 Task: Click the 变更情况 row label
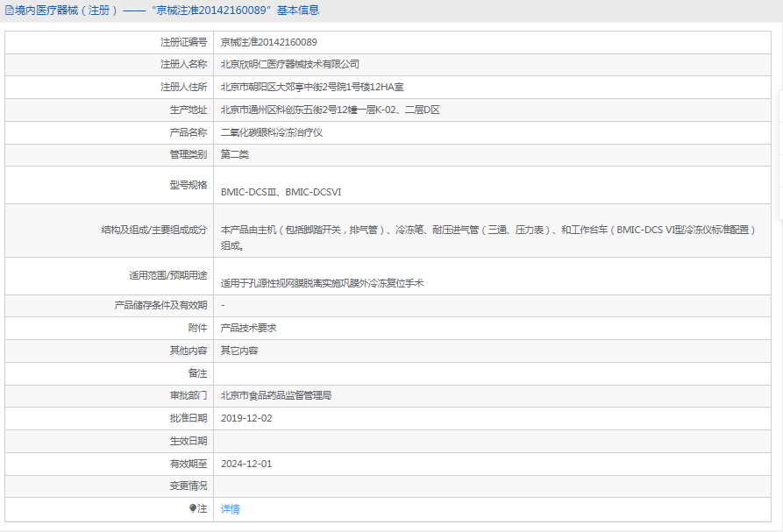tap(189, 486)
